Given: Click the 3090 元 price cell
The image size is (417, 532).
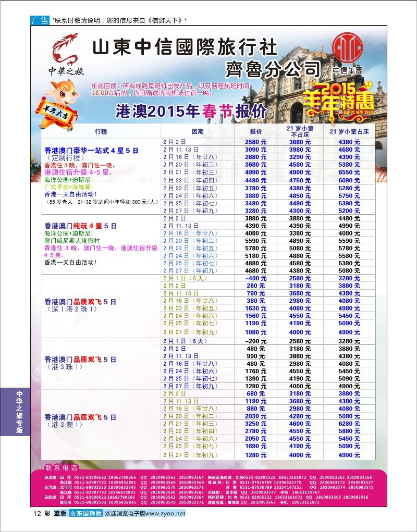Looking at the screenshot, I should click(256, 150).
